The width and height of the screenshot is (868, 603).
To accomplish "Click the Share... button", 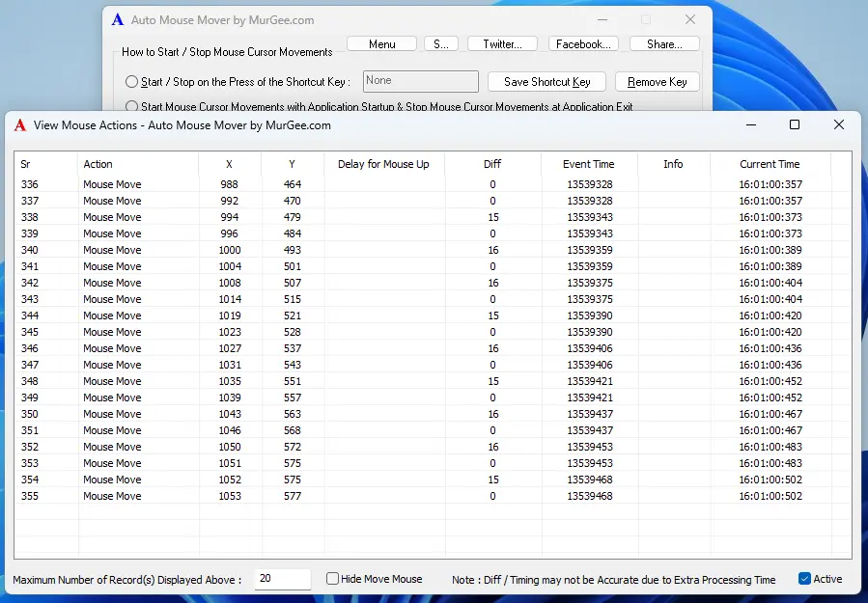I will coord(664,44).
